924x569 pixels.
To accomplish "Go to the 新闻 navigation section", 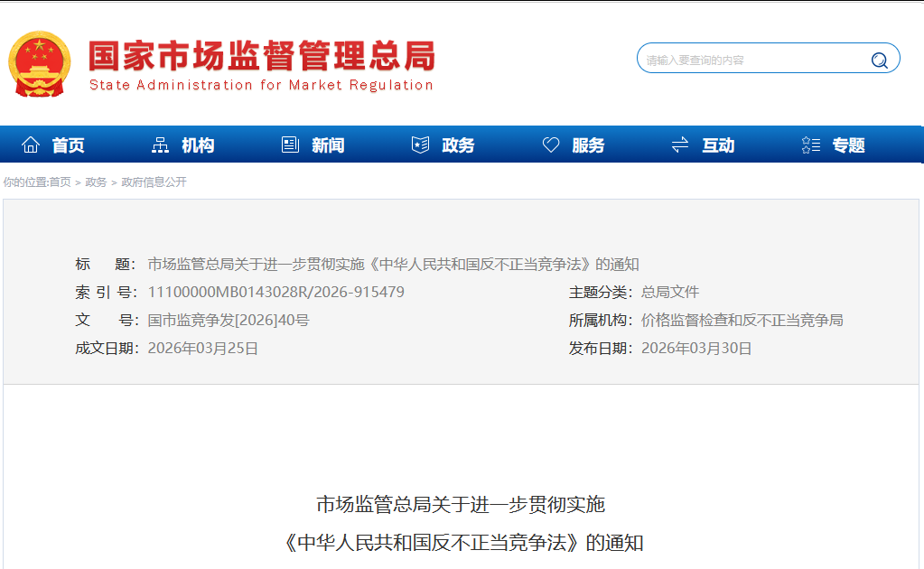I will 328,145.
